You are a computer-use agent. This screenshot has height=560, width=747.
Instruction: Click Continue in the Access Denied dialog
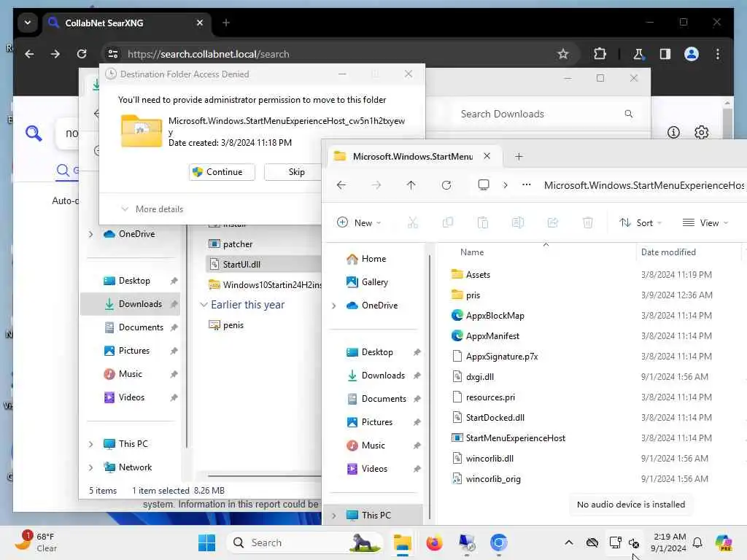click(222, 172)
